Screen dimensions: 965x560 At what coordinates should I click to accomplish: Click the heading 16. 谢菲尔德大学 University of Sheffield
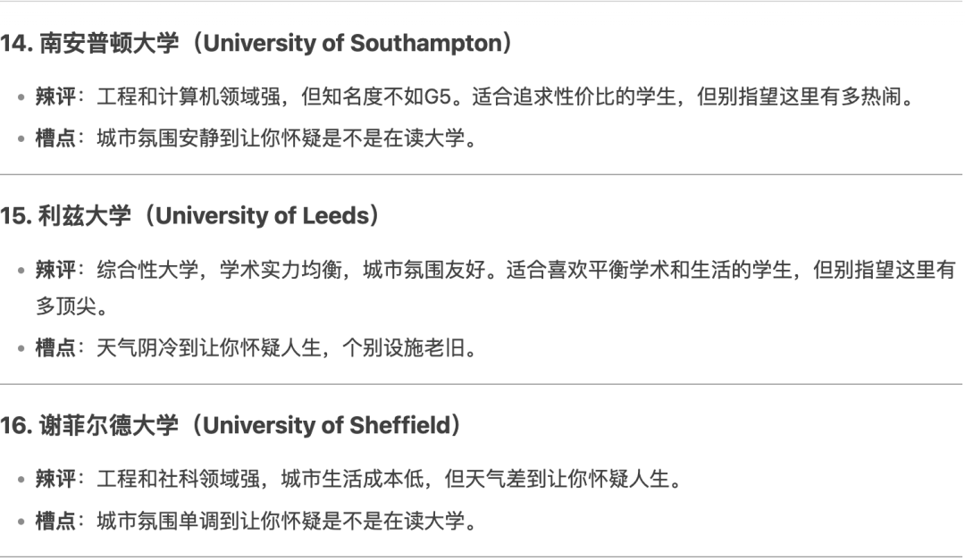[231, 425]
